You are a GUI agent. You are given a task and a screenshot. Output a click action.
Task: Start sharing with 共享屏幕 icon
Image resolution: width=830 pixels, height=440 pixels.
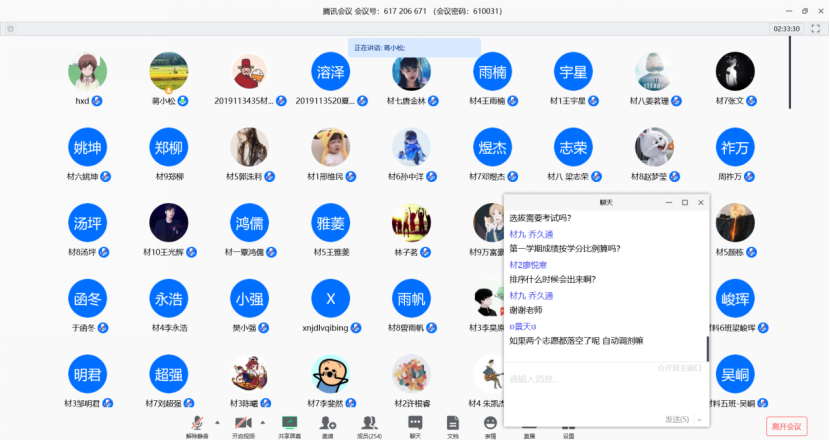(x=290, y=423)
